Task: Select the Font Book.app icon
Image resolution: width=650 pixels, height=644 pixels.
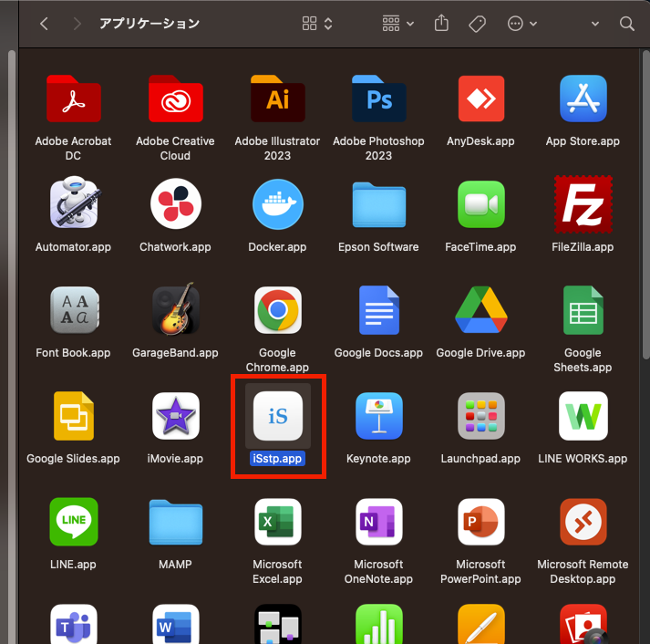Action: click(x=74, y=310)
